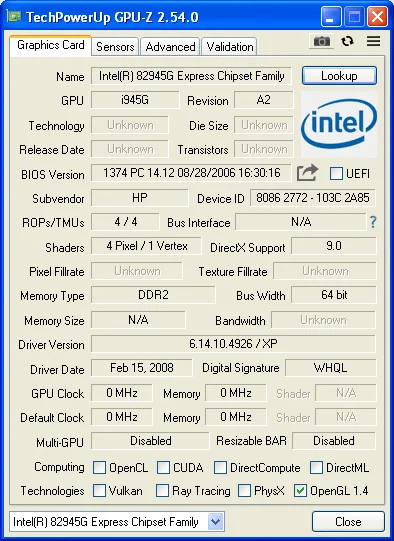Click the Die Size Unknown field
Screen dimensions: 394x541
264,125
